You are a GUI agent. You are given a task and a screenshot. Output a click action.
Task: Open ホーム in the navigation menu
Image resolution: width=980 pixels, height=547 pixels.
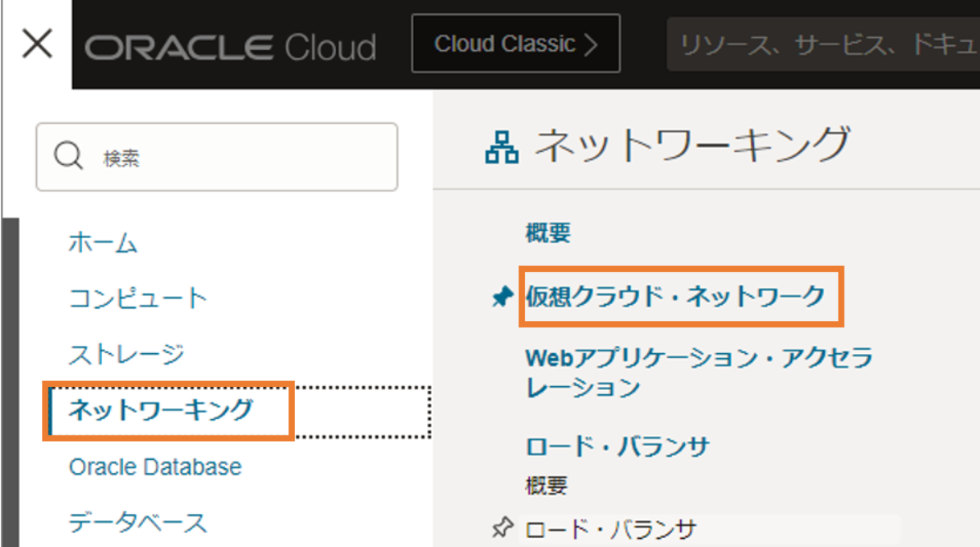pos(103,243)
